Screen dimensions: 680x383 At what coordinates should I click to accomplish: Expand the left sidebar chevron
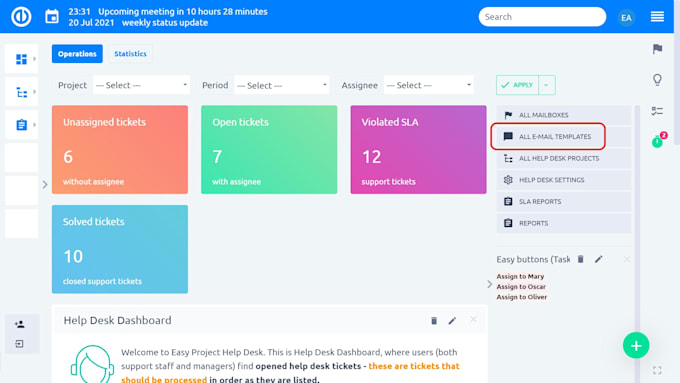(x=45, y=184)
